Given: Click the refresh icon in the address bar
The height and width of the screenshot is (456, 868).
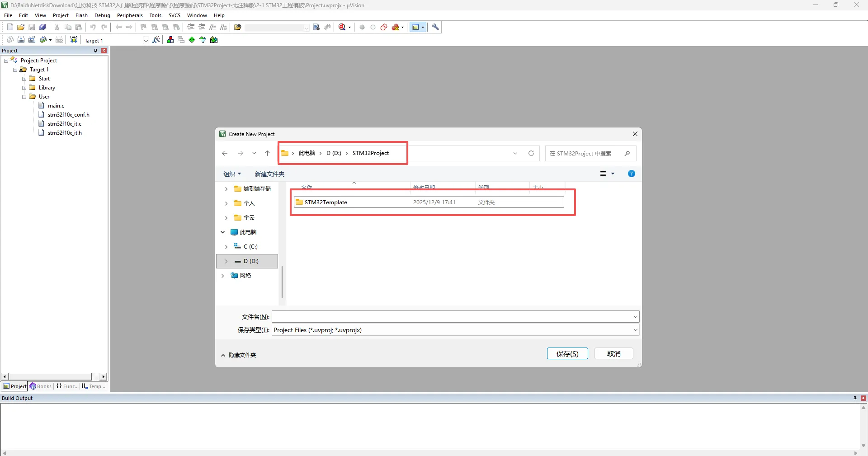Looking at the screenshot, I should (x=531, y=153).
